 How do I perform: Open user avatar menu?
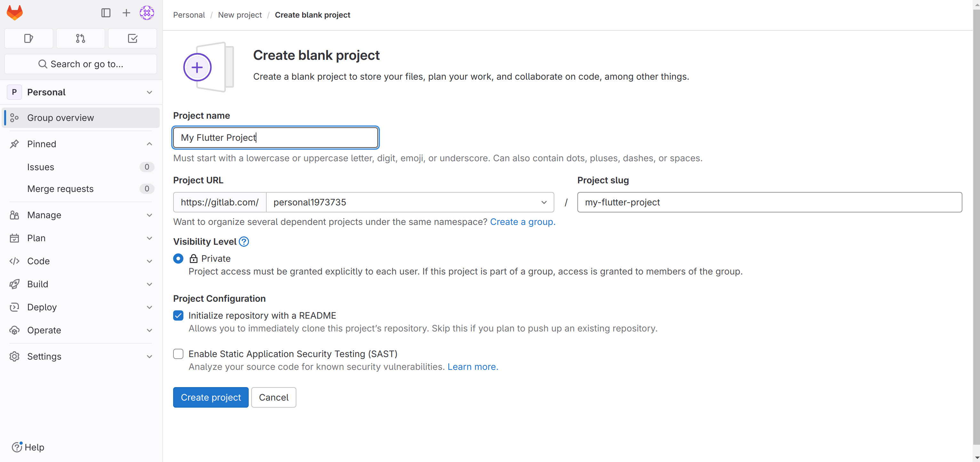tap(147, 13)
